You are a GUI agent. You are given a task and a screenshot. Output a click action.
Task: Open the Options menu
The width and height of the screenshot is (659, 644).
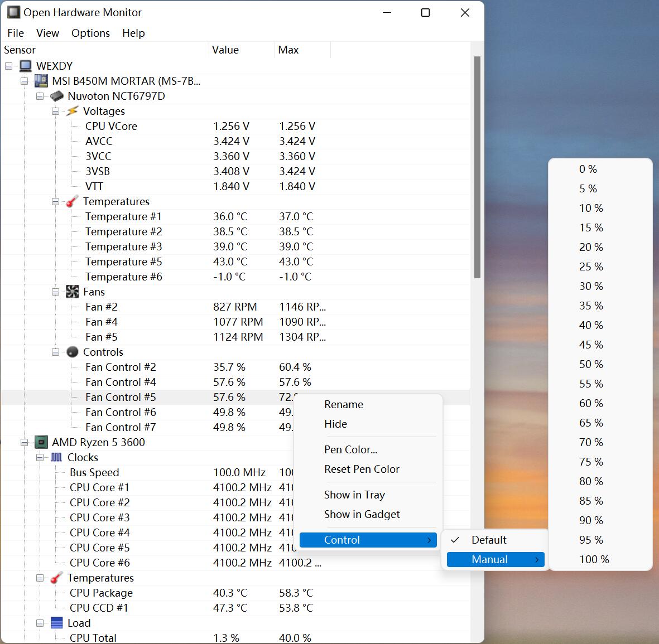[x=90, y=33]
